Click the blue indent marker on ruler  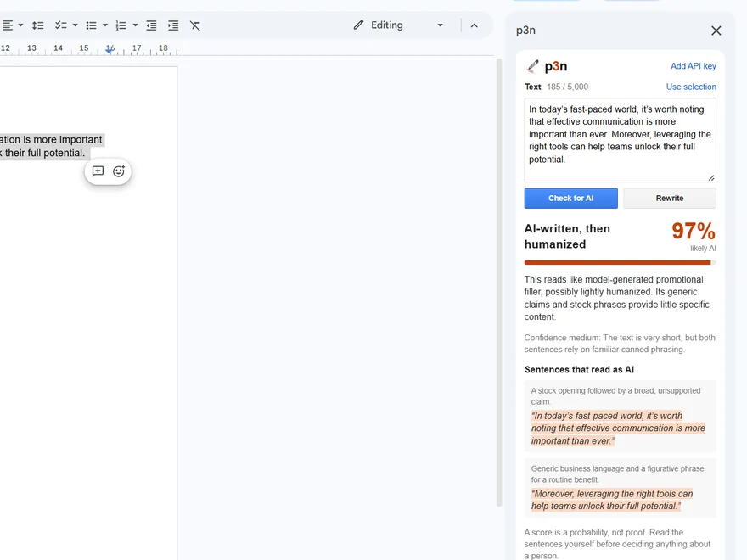pos(110,50)
